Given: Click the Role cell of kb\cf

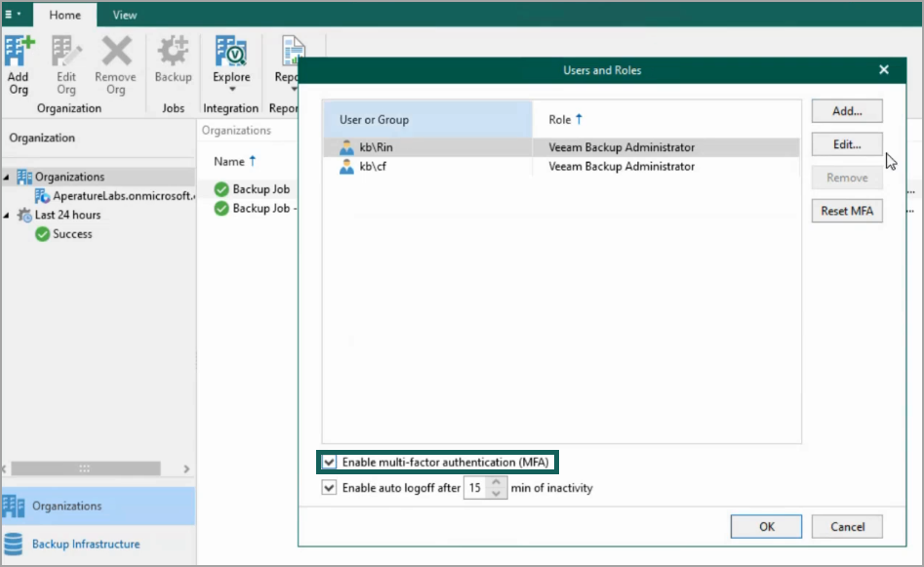Looking at the screenshot, I should (622, 166).
